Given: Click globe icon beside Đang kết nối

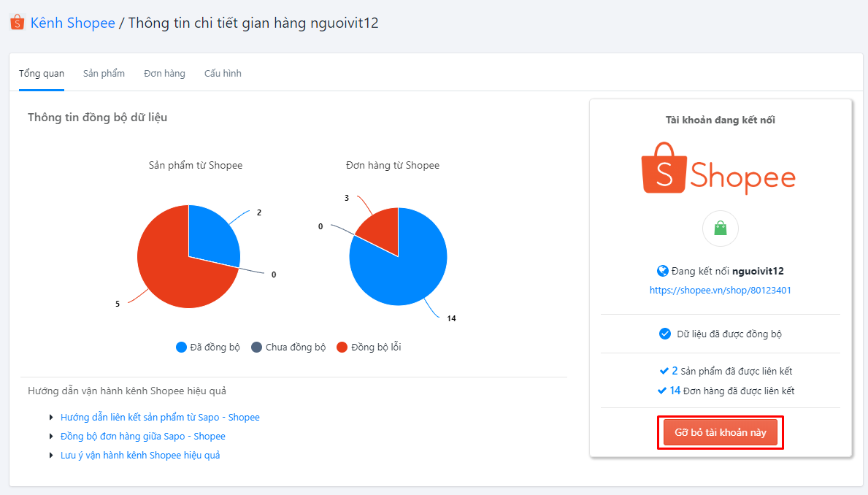Looking at the screenshot, I should point(663,271).
